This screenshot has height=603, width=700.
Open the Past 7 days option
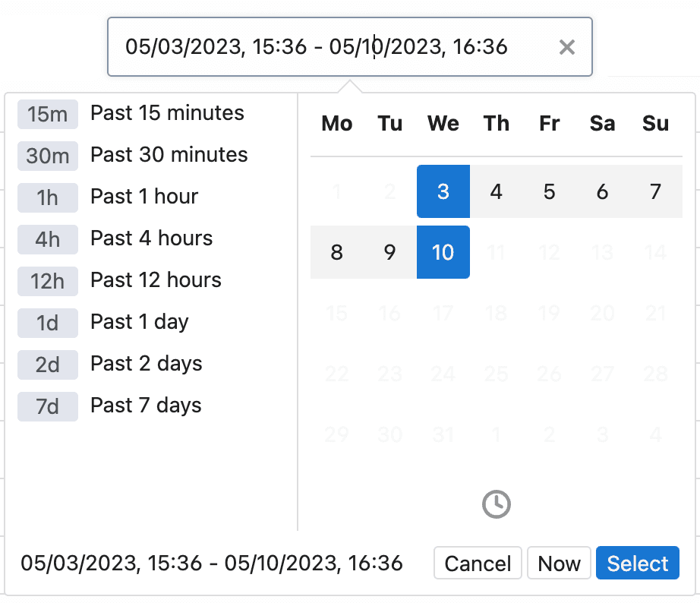145,406
